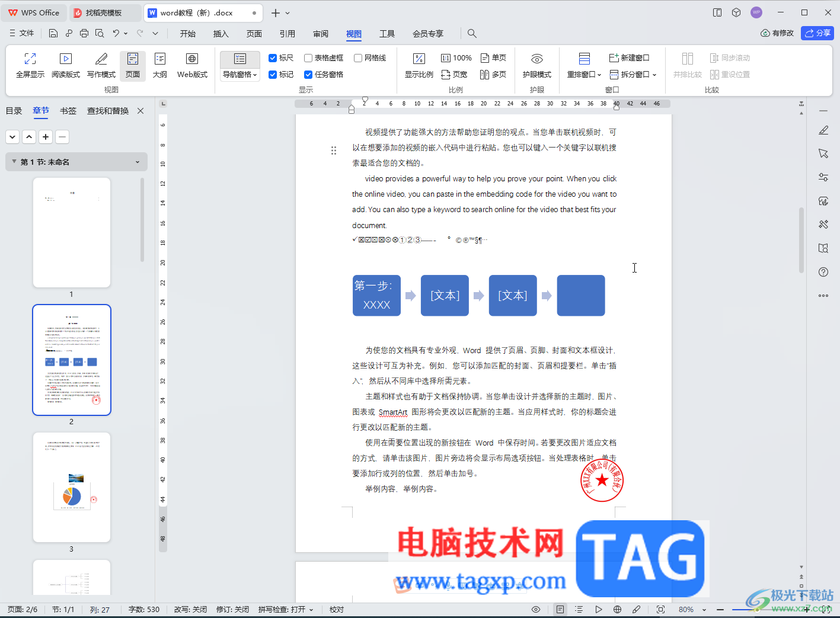Select Reading Layout (阅读版式) view
Viewport: 840px width, 618px height.
[x=66, y=65]
